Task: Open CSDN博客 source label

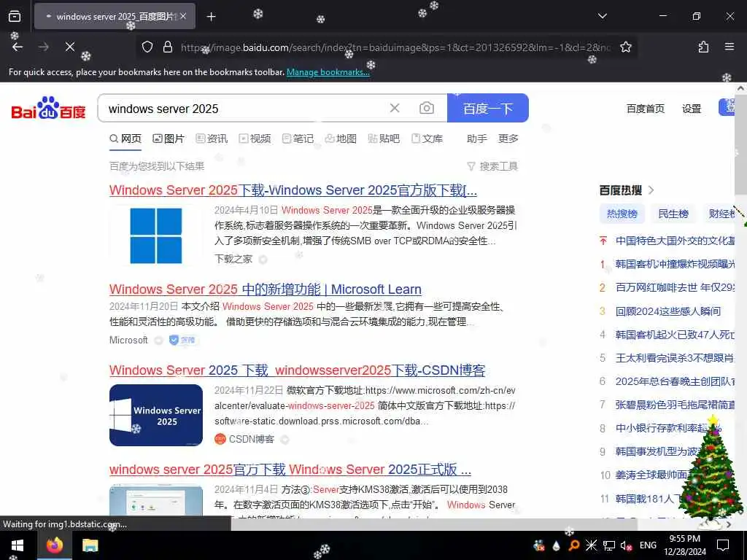Action: pos(252,439)
